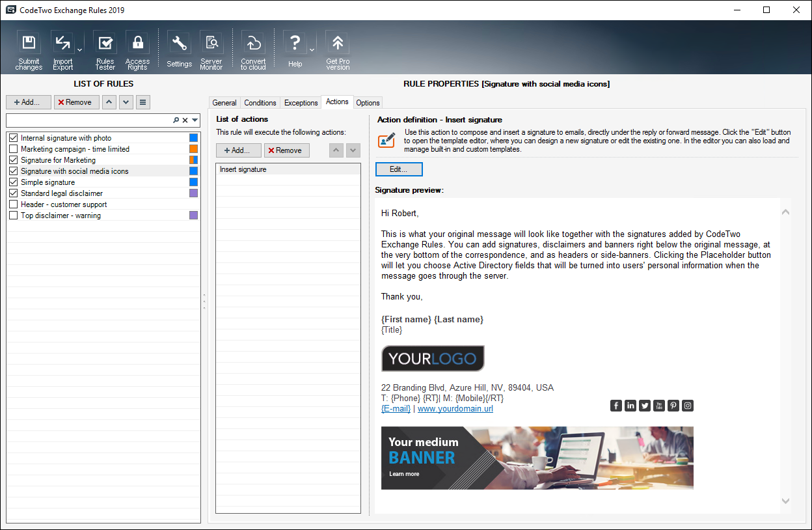Check the Top disclaimer - warning checkbox

click(13, 216)
